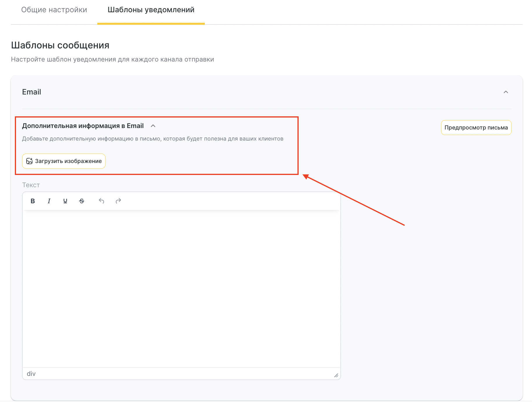Click the 'Шаблоны сообщения' page heading

pos(60,45)
